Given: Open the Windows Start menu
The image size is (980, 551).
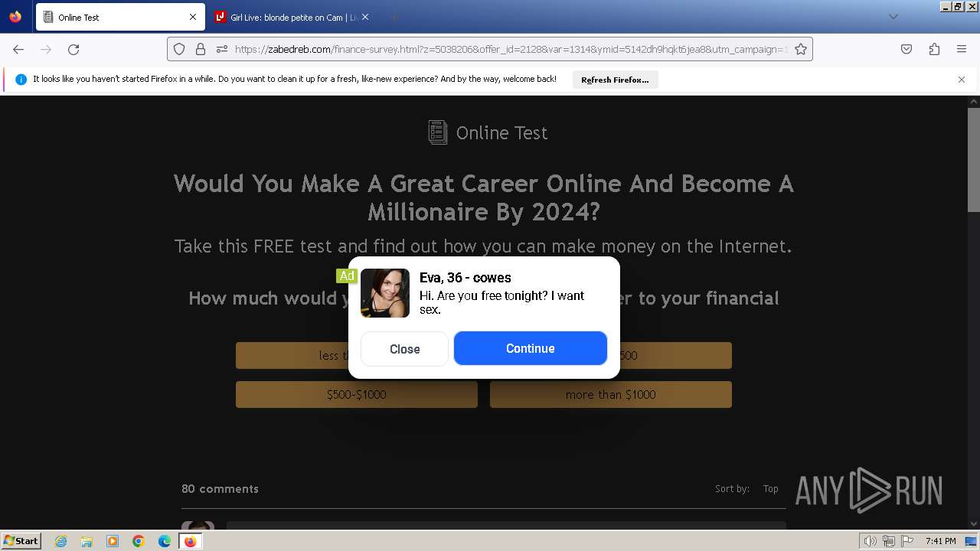Looking at the screenshot, I should [21, 541].
